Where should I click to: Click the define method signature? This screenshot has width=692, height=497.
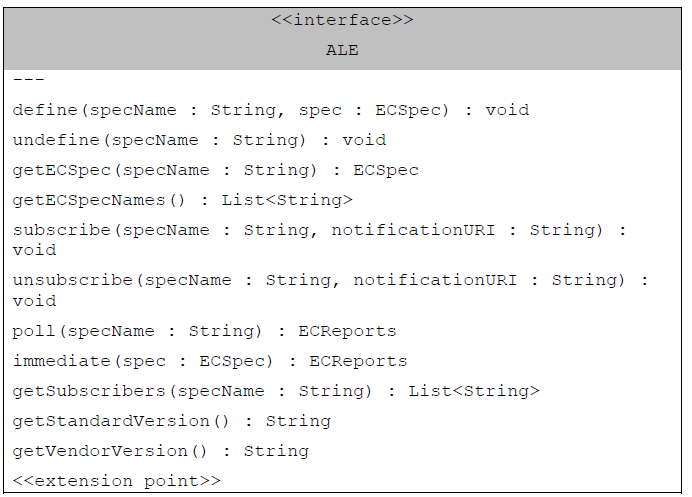tap(271, 110)
